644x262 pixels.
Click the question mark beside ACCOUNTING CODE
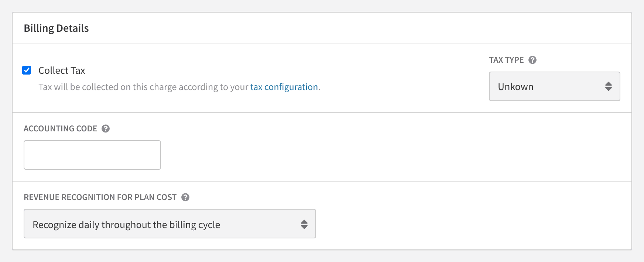(106, 128)
